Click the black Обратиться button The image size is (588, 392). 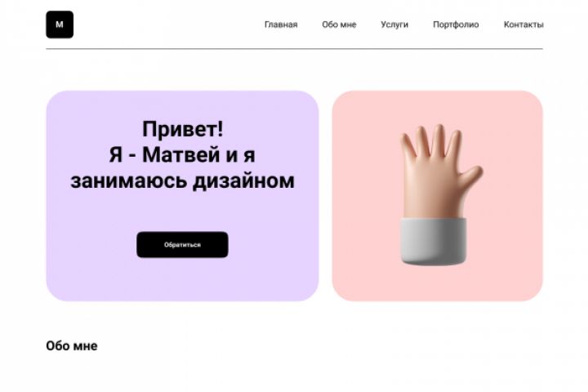tap(182, 244)
